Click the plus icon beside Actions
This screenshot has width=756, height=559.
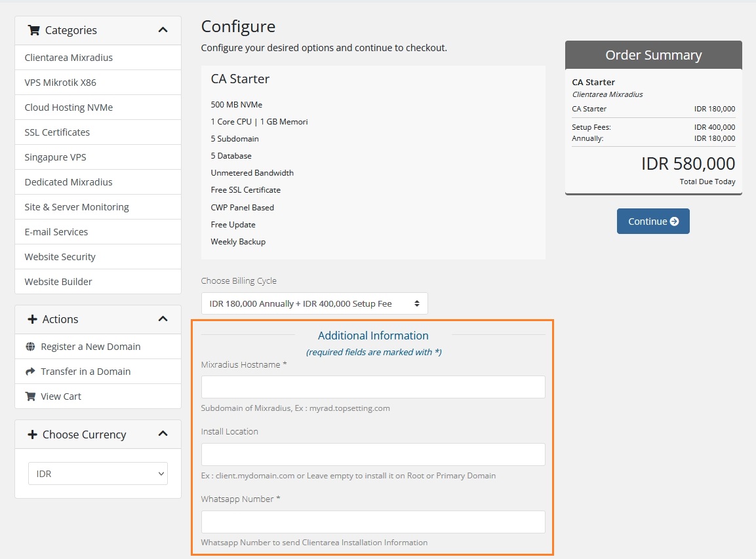tap(32, 319)
